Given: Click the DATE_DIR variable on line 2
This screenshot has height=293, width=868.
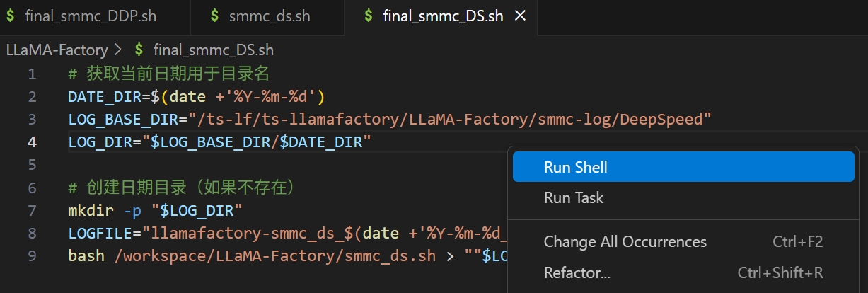Looking at the screenshot, I should point(103,97).
